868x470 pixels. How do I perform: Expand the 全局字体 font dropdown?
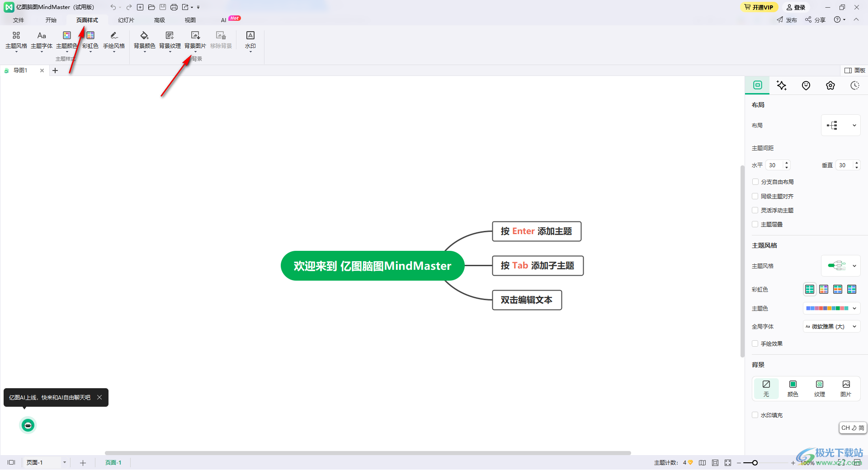832,326
